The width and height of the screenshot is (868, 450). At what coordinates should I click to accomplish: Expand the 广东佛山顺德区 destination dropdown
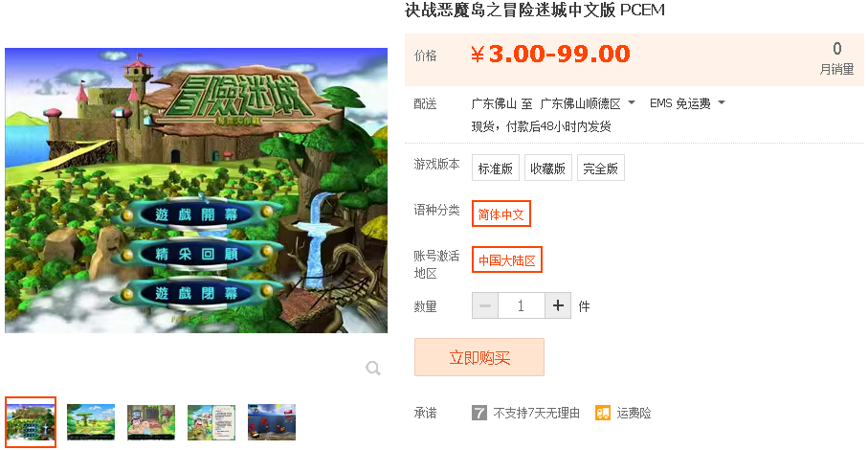point(588,103)
